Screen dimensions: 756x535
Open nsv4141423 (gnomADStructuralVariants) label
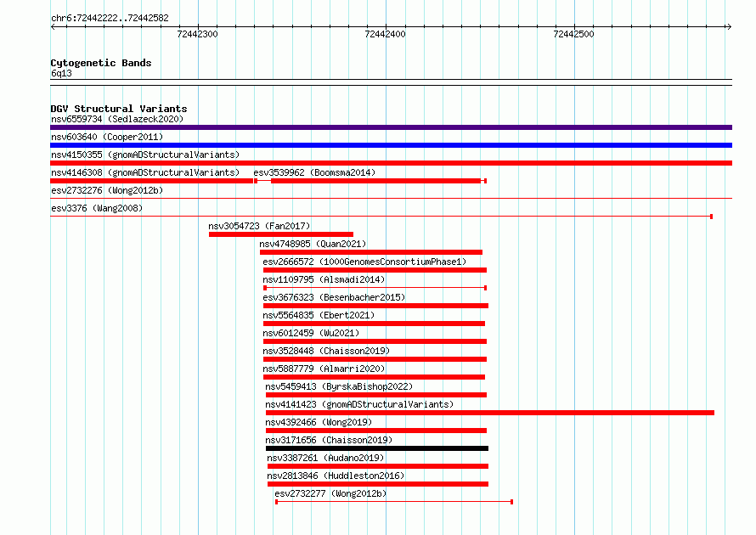359,404
